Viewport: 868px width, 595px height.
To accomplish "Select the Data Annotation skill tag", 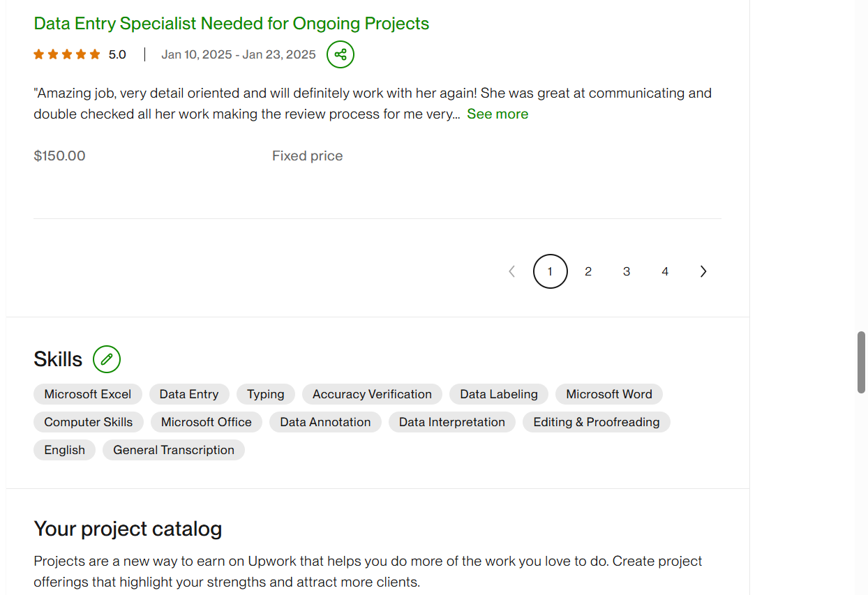I will coord(325,422).
